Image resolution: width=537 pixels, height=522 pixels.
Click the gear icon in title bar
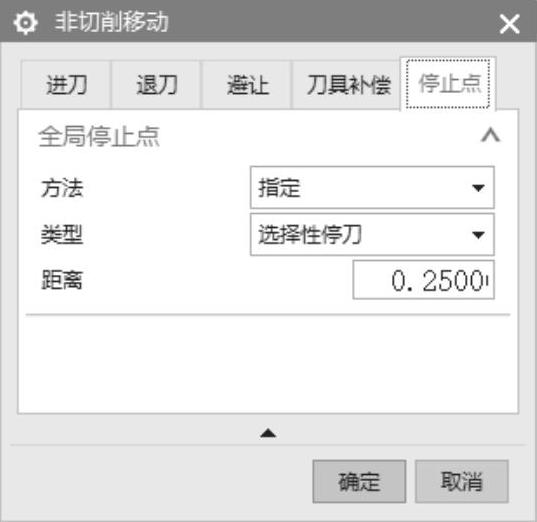[x=25, y=23]
